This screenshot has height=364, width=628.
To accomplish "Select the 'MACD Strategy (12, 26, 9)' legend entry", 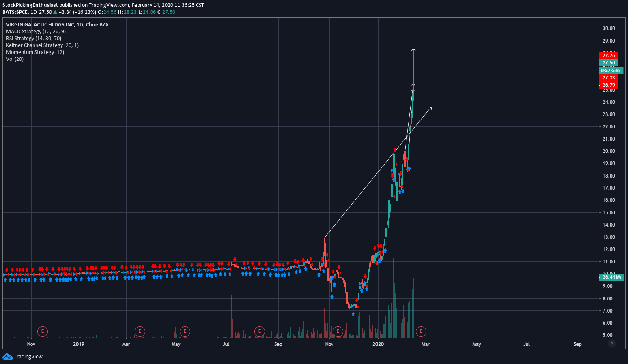I will click(x=36, y=31).
